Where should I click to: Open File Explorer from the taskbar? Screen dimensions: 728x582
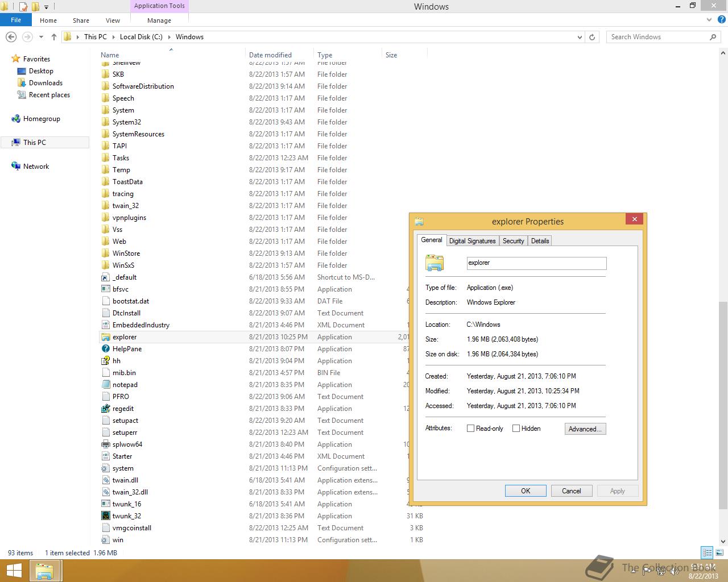tap(44, 571)
